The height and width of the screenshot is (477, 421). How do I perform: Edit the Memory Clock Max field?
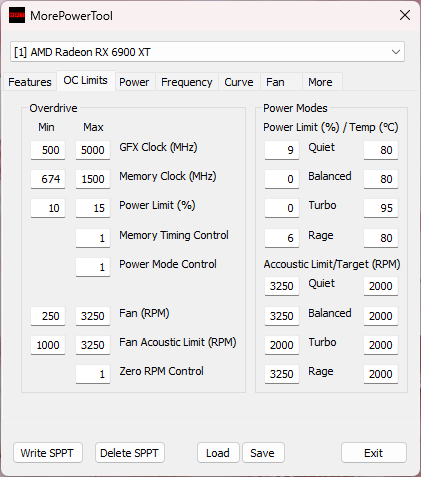93,179
